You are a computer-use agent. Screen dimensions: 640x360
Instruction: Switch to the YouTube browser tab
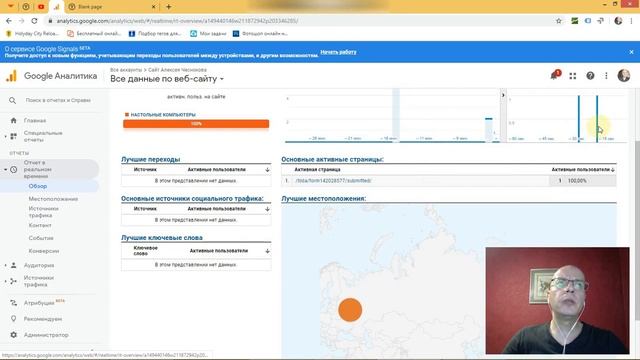point(41,7)
